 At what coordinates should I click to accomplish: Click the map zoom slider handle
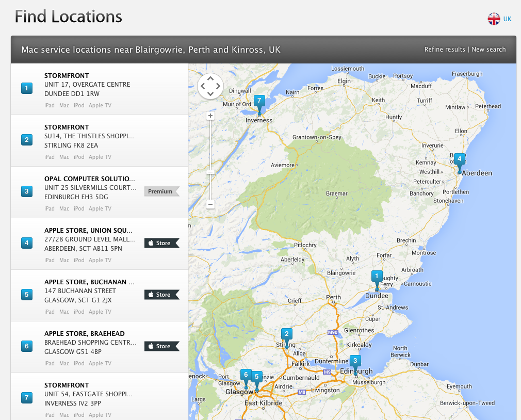(210, 172)
